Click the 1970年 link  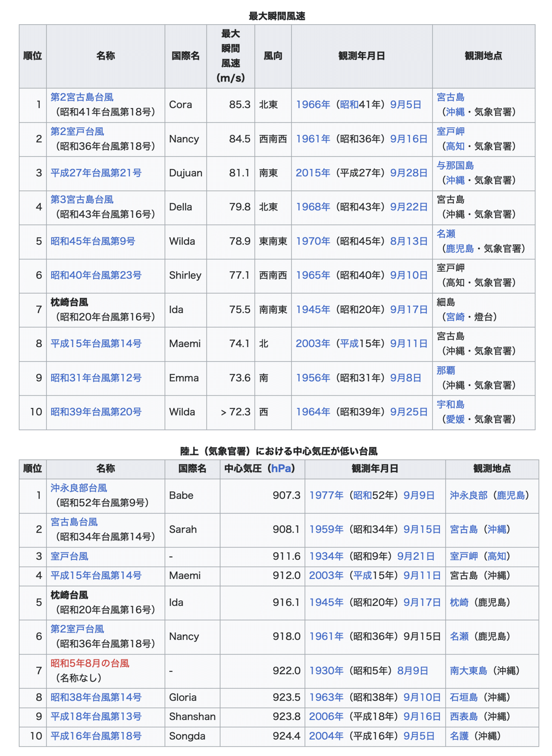pos(313,241)
